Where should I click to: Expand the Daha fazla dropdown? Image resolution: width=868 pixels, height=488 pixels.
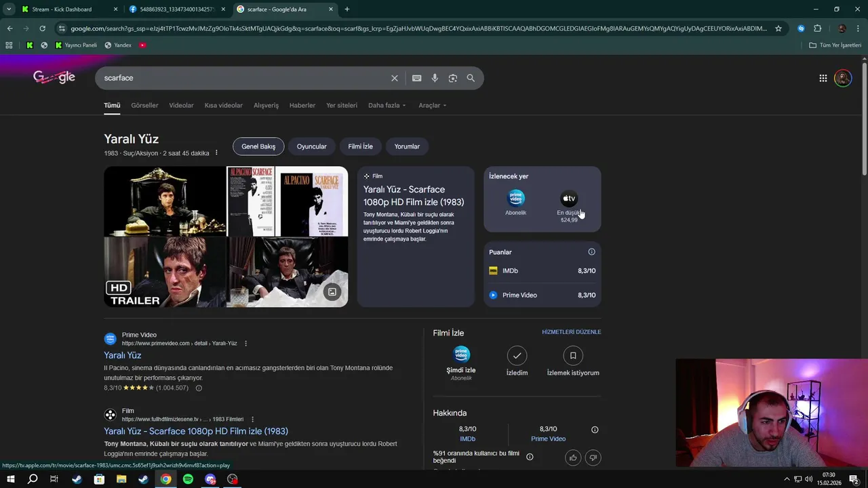tap(387, 106)
